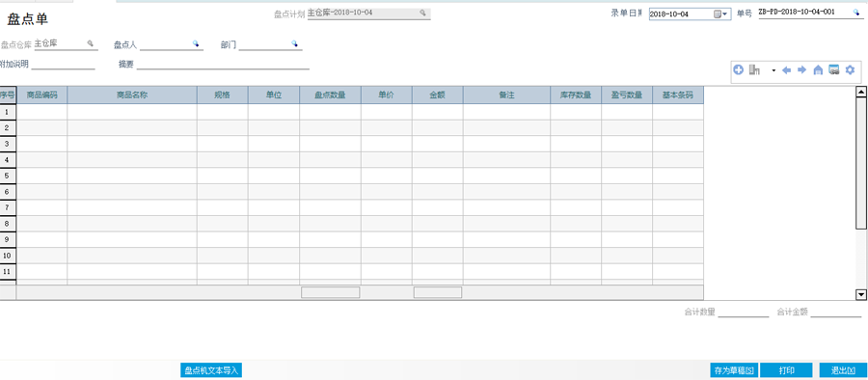Screen dimensions: 868x380
Task: Click the vertical scrollbar thumb
Action: tap(861, 163)
